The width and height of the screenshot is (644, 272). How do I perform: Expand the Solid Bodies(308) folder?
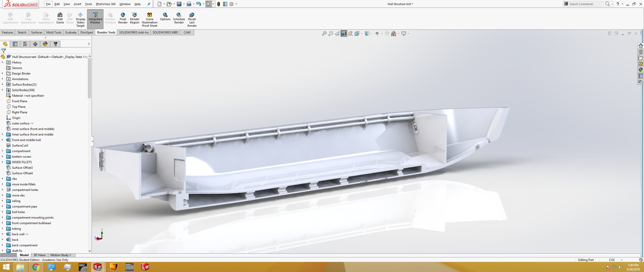click(x=3, y=90)
